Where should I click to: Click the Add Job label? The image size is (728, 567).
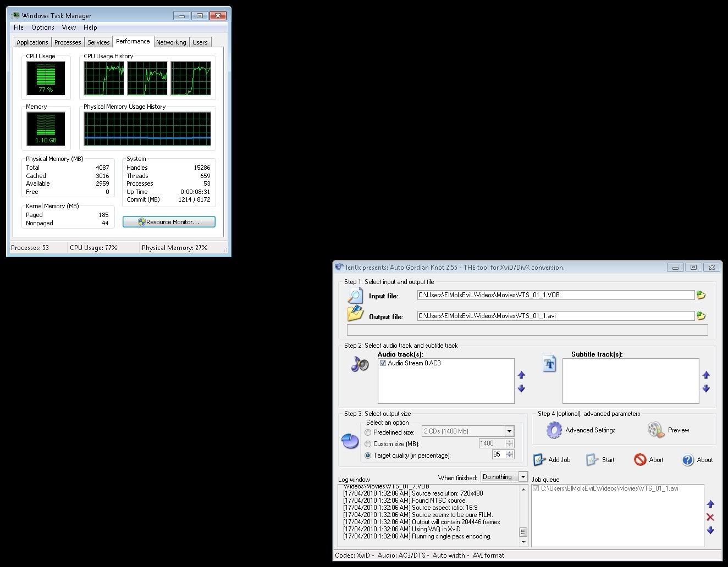pyautogui.click(x=559, y=460)
